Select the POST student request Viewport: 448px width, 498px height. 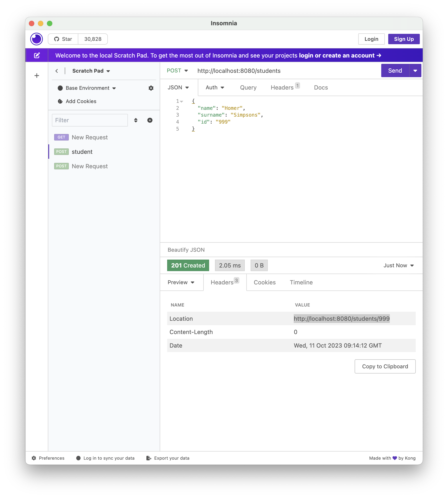[x=104, y=152]
